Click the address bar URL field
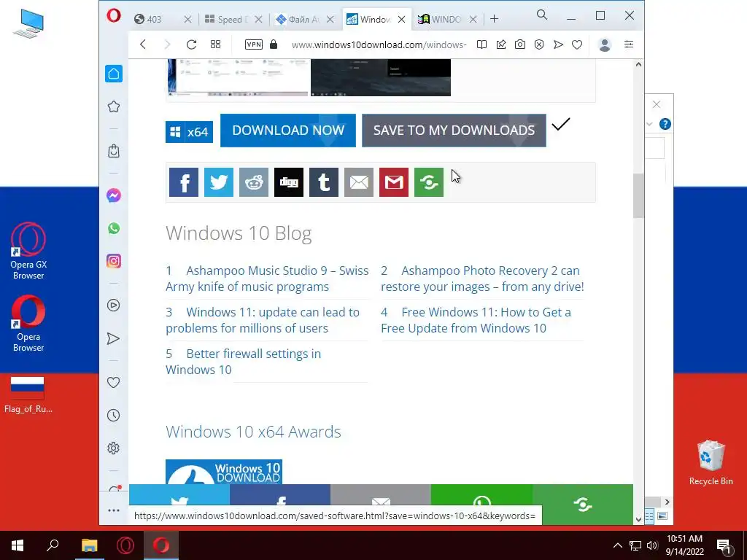 379,44
